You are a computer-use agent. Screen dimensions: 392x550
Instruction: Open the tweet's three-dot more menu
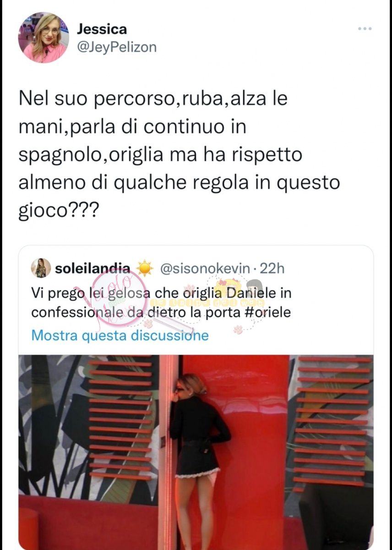(365, 29)
